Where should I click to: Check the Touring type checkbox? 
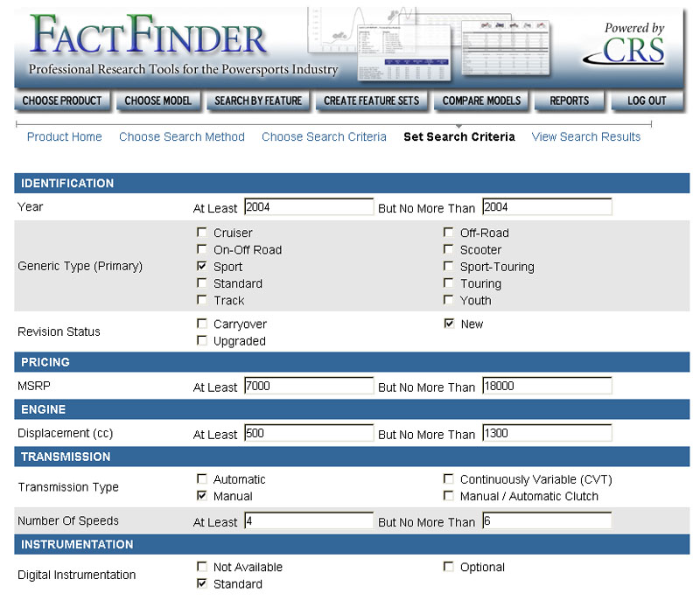coord(448,283)
